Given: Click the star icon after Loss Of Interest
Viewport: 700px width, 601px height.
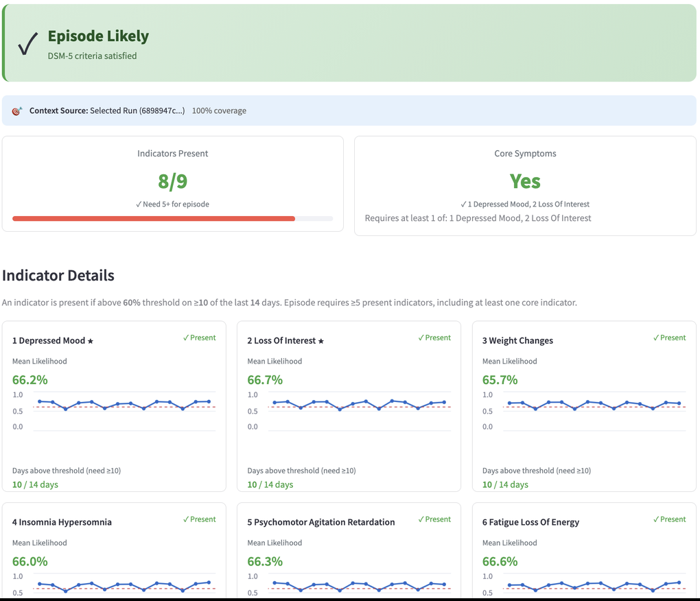Looking at the screenshot, I should [321, 342].
